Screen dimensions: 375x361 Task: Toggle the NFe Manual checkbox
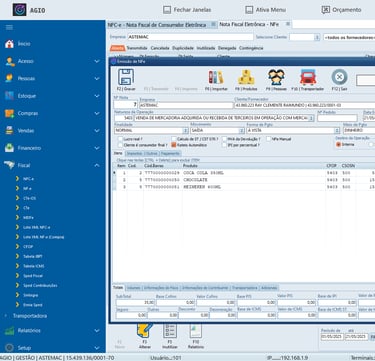click(x=268, y=139)
